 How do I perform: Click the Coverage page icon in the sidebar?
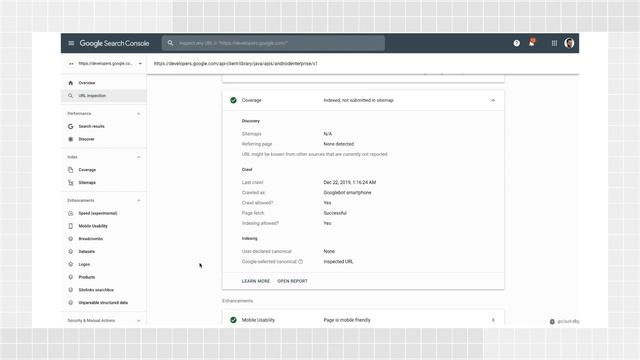coord(71,170)
